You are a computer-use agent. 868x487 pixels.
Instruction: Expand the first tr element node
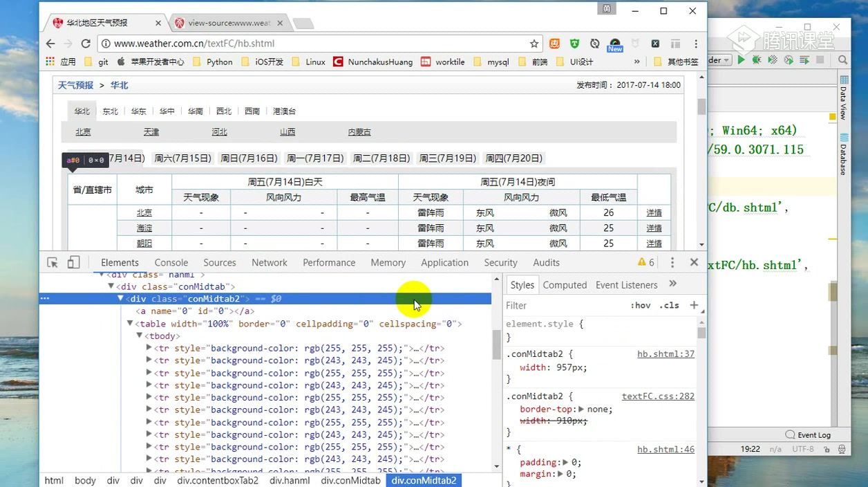click(149, 348)
